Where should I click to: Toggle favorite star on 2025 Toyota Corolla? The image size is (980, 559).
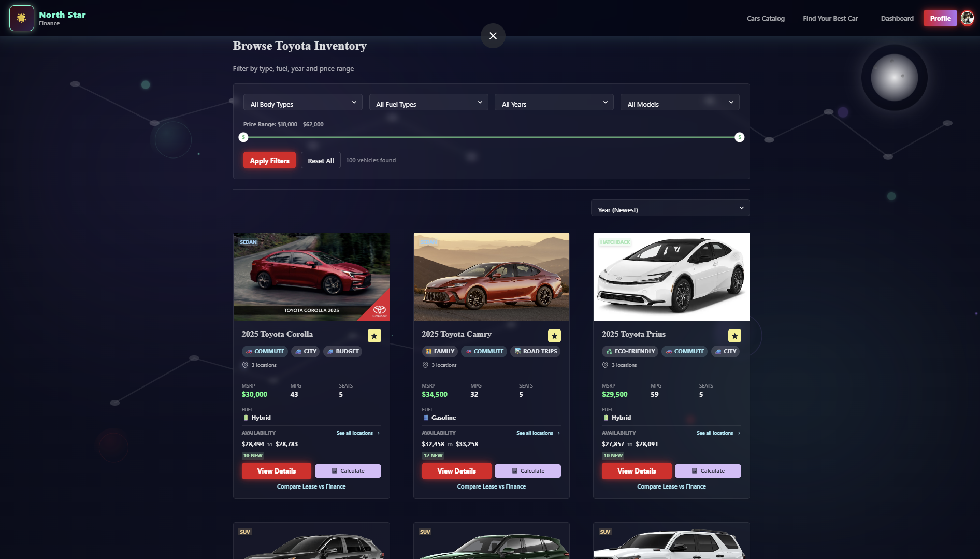tap(374, 336)
